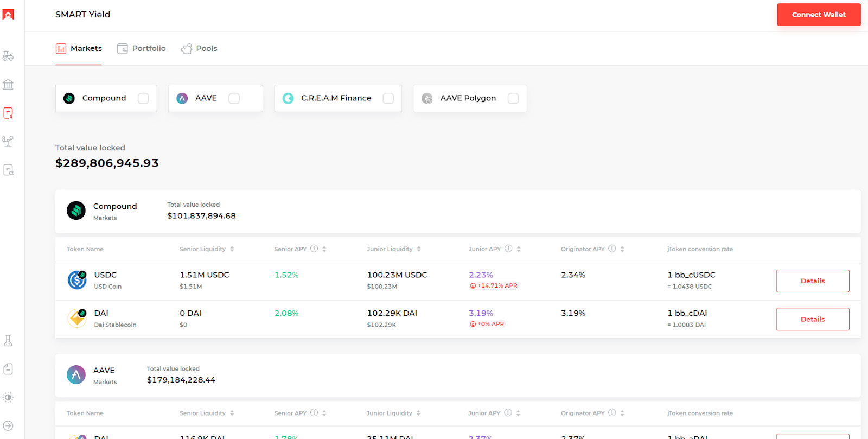Click the flask icon in sidebar

[8, 341]
